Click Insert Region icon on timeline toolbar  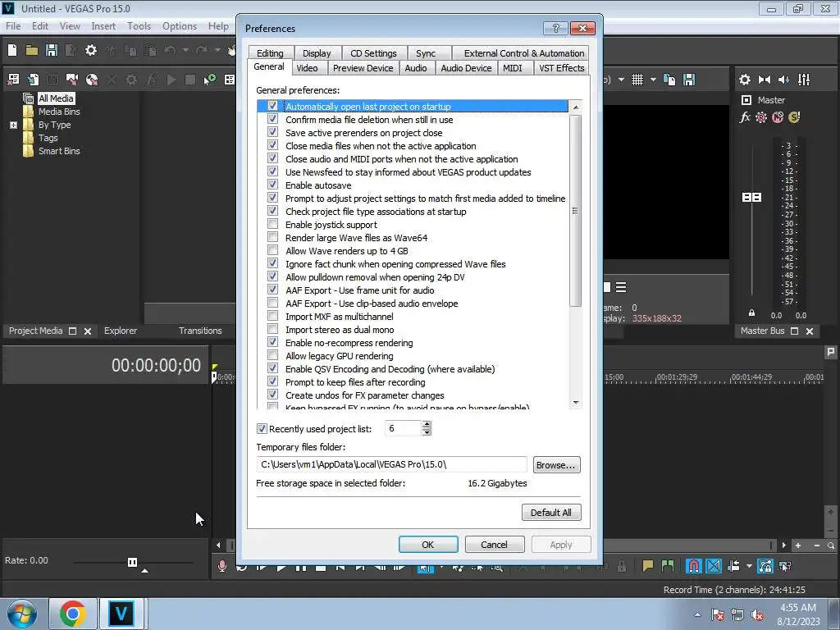[668, 566]
